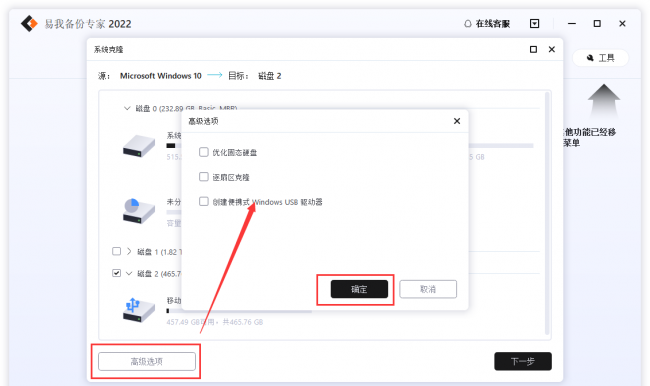Click the disk list vertical scrollbar
This screenshot has height=386, width=650.
click(547, 214)
